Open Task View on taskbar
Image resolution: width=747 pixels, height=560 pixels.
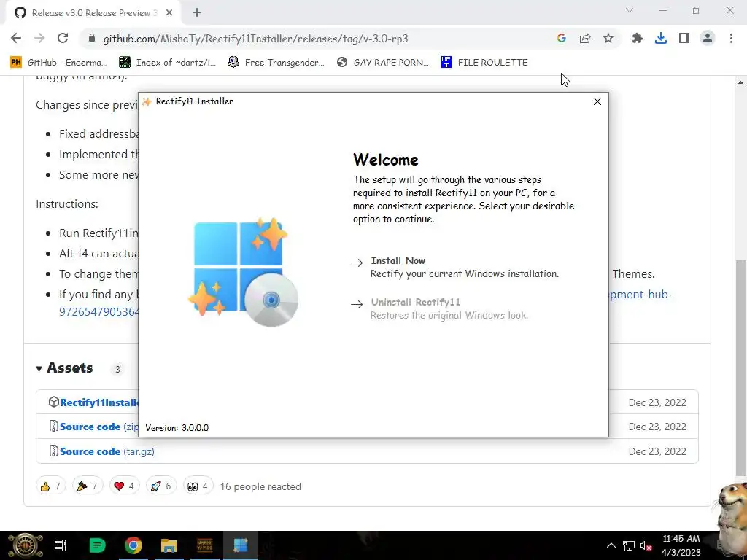coord(61,545)
